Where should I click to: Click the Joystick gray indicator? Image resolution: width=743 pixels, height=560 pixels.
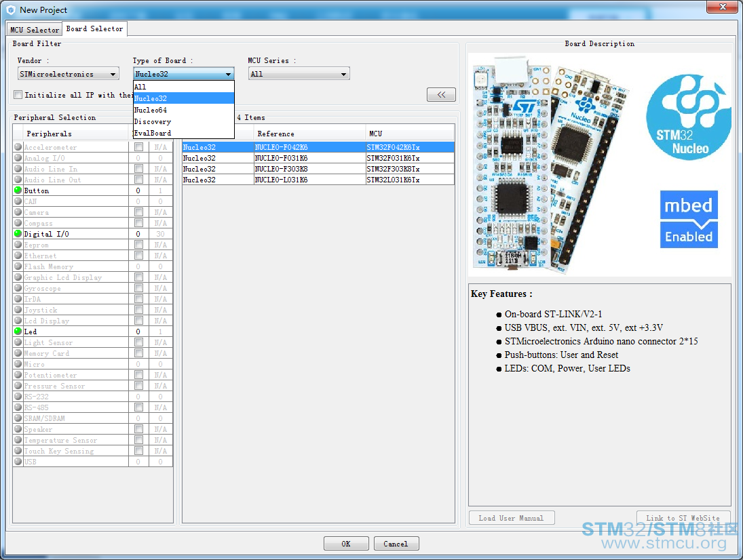[x=18, y=310]
